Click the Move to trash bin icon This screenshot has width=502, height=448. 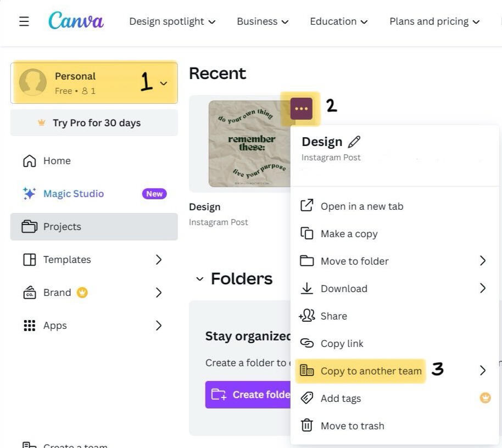tap(307, 425)
